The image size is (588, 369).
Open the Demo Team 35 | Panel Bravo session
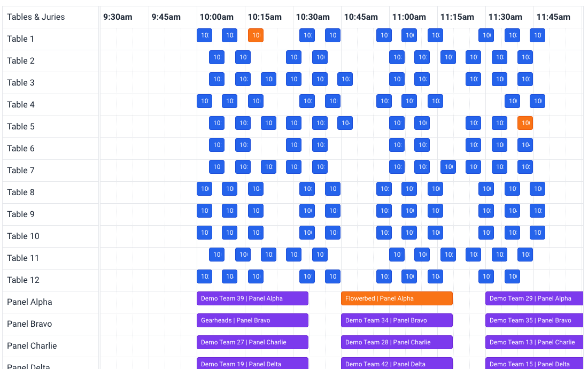(x=535, y=320)
